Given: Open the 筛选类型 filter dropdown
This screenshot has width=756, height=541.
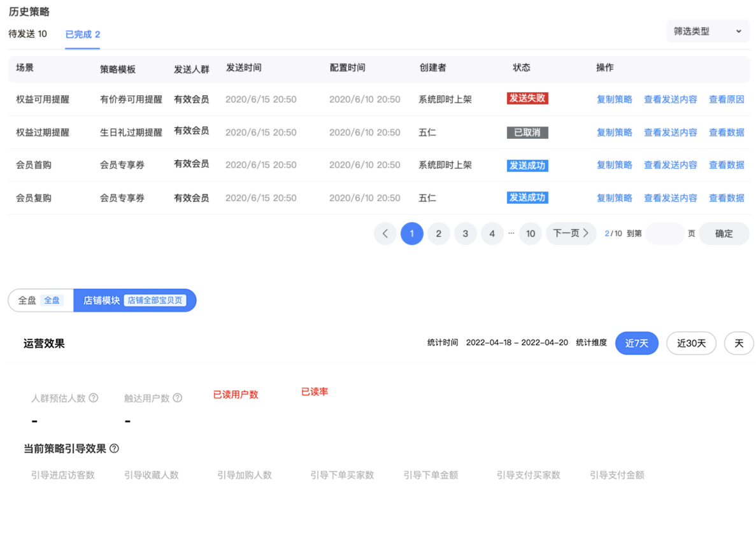Looking at the screenshot, I should 707,31.
